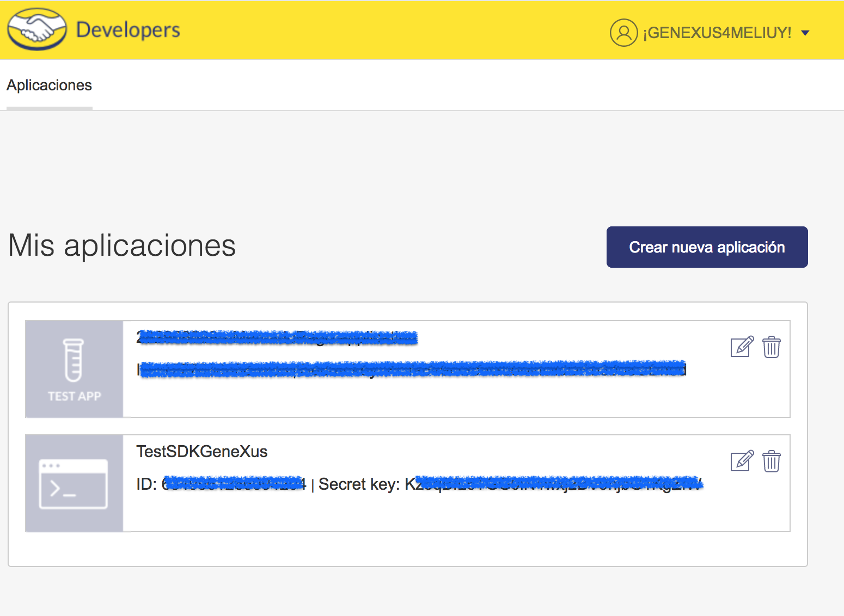This screenshot has width=844, height=616.
Task: Delete the TEST APP application
Action: 772,347
